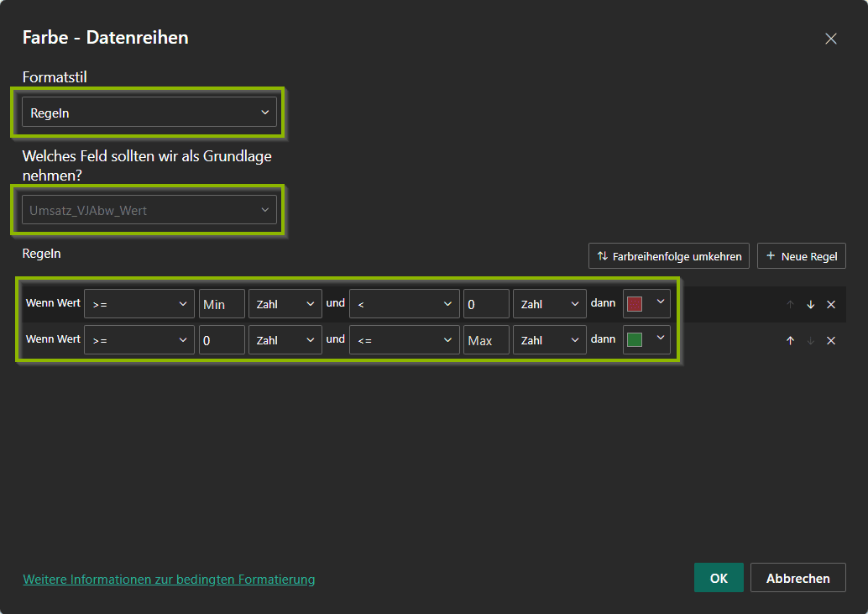
Task: Click the red color swatch in first rule
Action: click(635, 304)
